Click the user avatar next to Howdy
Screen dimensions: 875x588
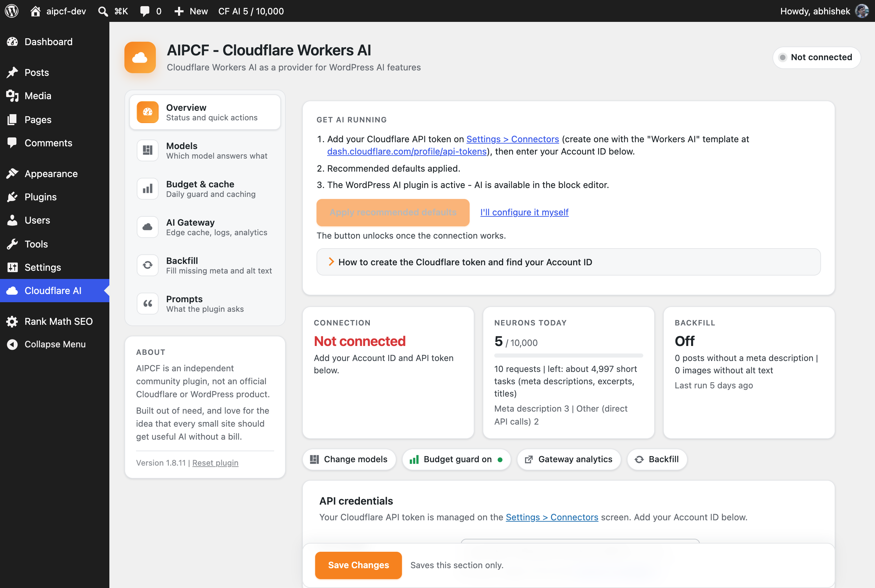862,11
